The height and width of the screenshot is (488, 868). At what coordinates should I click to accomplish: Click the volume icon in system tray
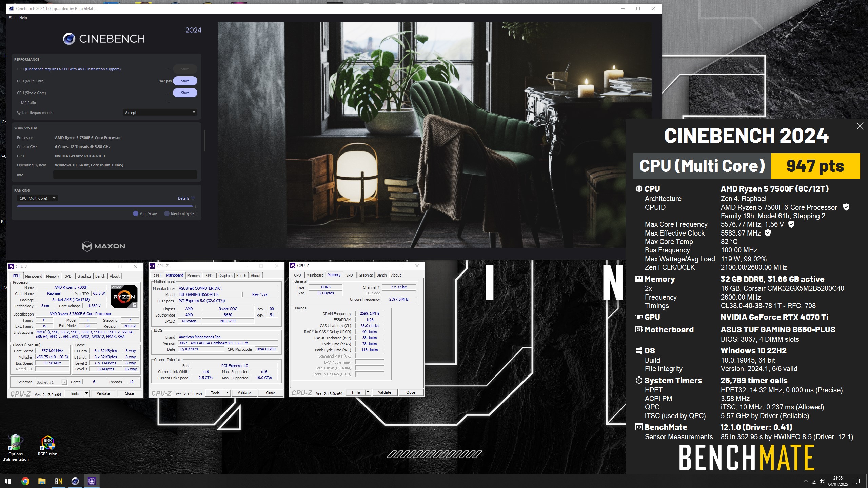822,481
